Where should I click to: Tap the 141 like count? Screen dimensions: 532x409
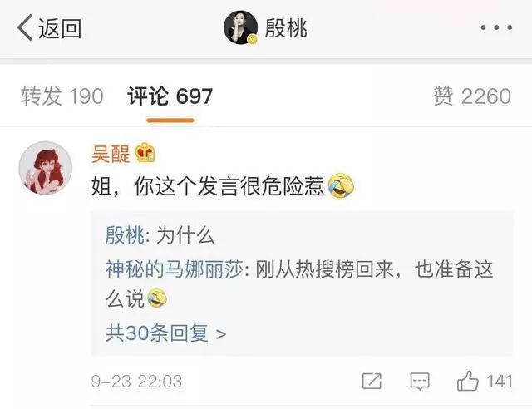(500, 382)
